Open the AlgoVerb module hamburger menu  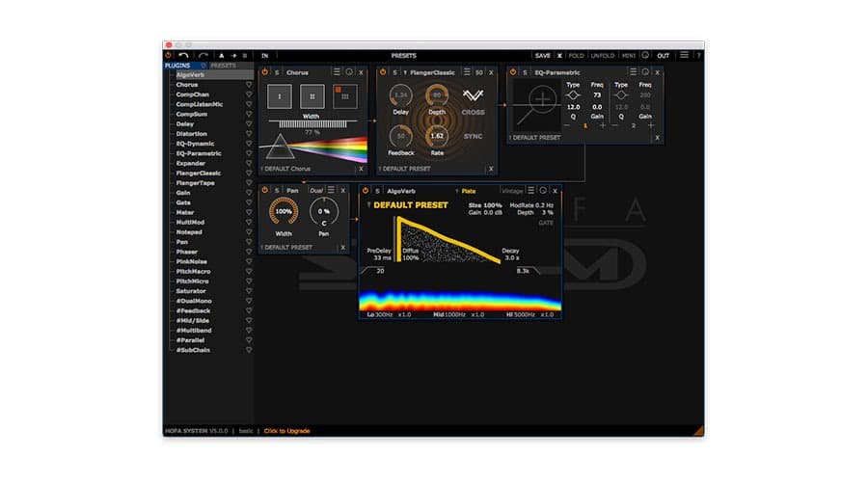[x=530, y=190]
